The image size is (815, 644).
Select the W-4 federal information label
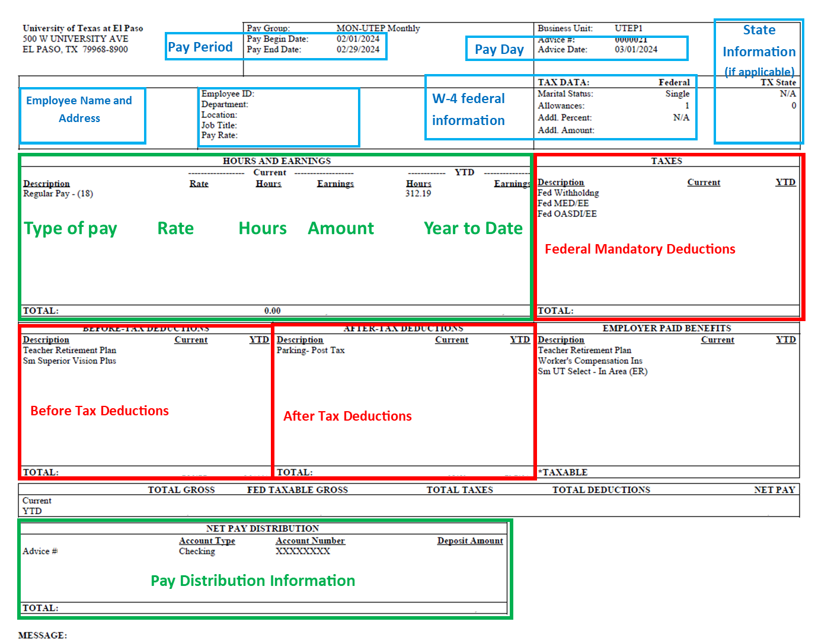[468, 110]
